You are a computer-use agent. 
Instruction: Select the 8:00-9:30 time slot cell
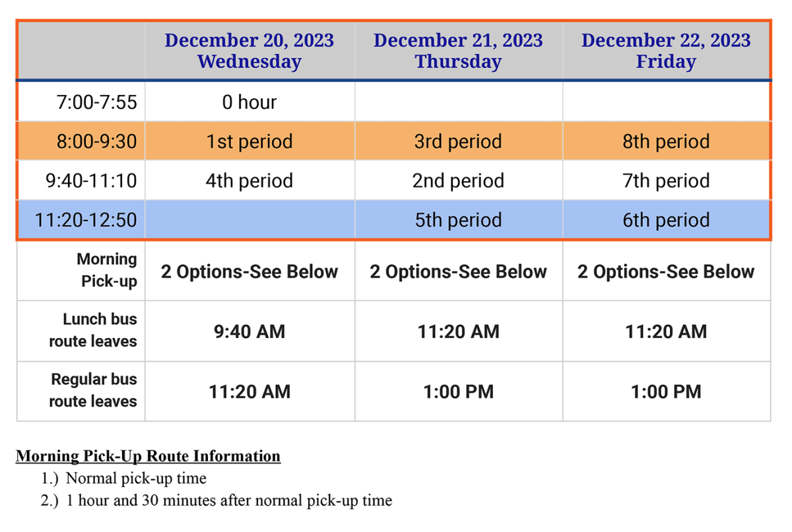(96, 141)
